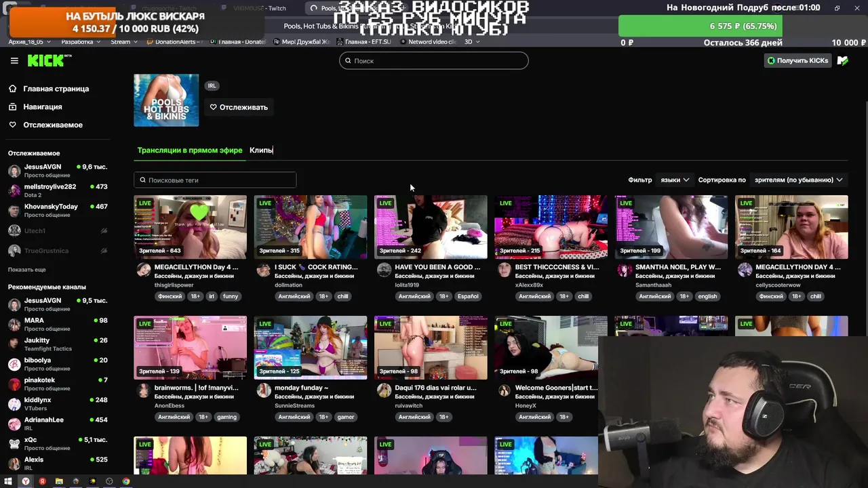
Task: Click Финский tag under thisgirlispower stream
Action: (x=170, y=296)
